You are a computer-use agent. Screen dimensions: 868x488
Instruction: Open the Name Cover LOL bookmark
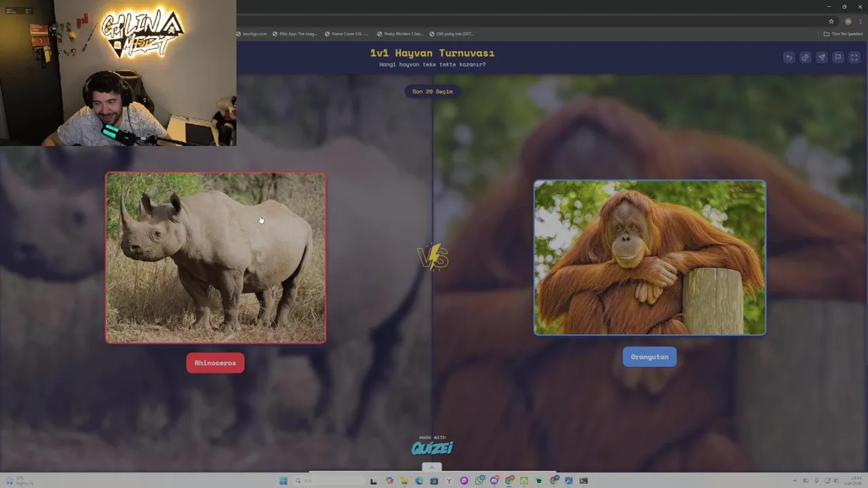[347, 33]
